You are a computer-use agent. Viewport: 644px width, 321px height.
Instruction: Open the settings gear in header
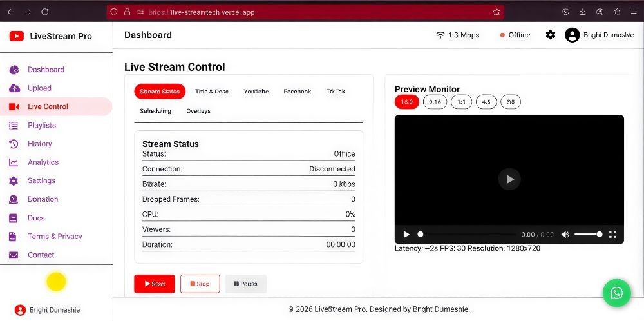pos(551,35)
